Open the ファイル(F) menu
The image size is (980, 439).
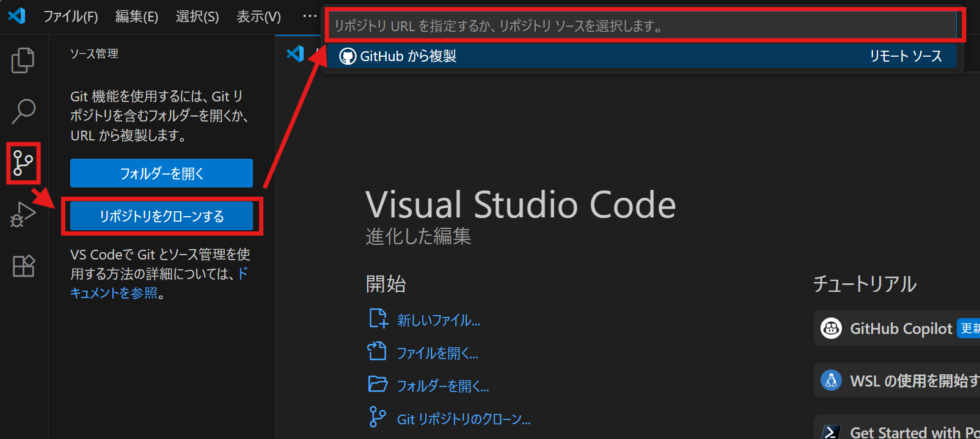click(x=70, y=16)
